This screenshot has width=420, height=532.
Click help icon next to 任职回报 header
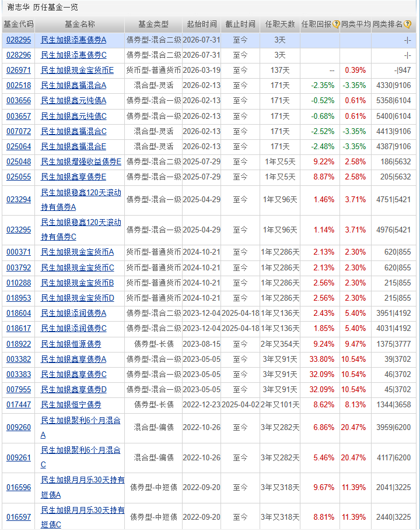coord(336,24)
